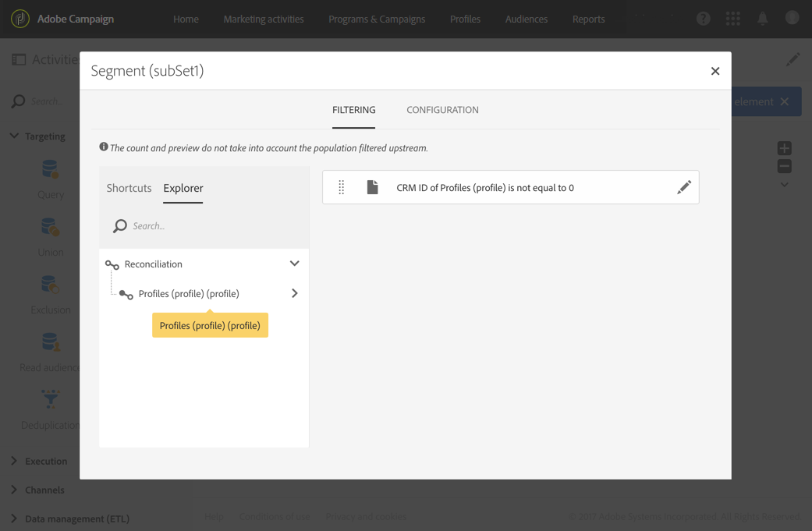Screen dimensions: 812x531
Task: Open the help question mark icon
Action: point(703,19)
